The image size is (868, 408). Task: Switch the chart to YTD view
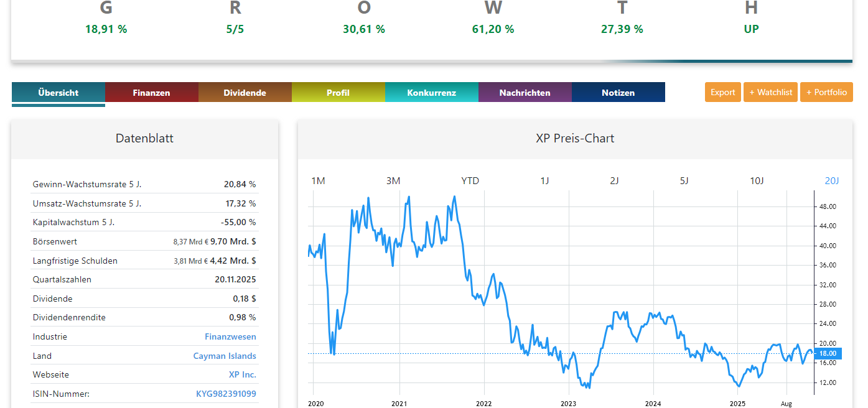(470, 181)
